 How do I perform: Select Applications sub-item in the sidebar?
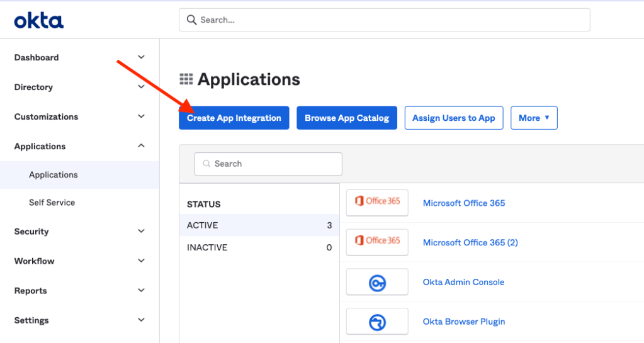pyautogui.click(x=54, y=175)
